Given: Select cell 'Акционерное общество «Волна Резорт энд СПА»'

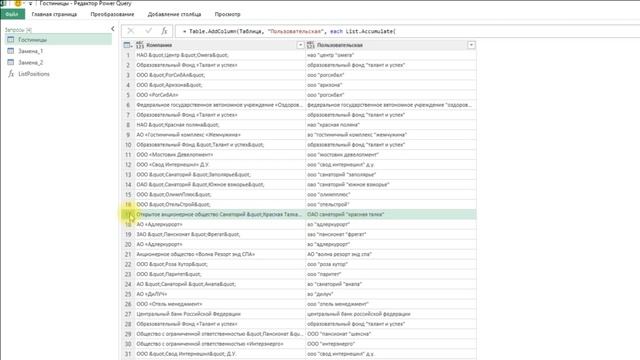Looking at the screenshot, I should (x=220, y=254).
